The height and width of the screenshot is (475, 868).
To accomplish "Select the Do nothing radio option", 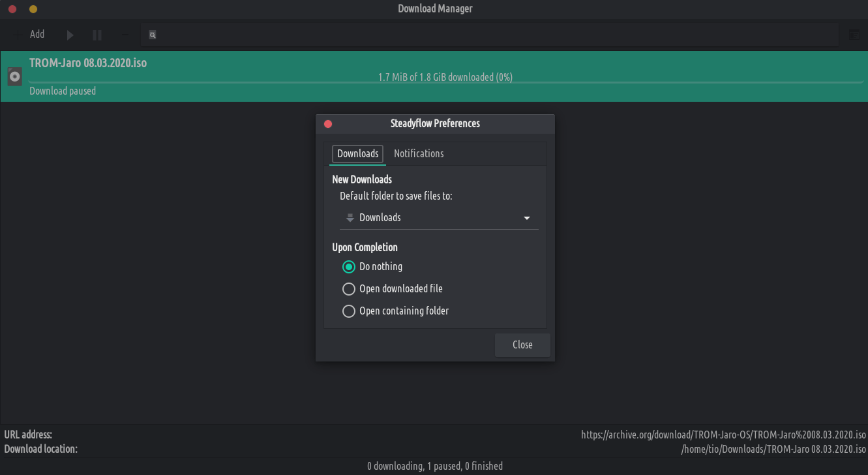I will (x=349, y=267).
